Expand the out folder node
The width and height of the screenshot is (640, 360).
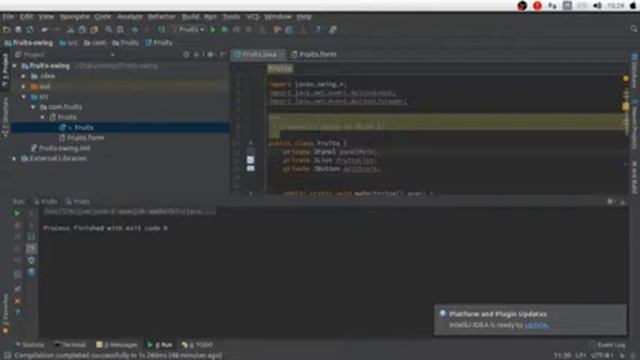coord(24,87)
